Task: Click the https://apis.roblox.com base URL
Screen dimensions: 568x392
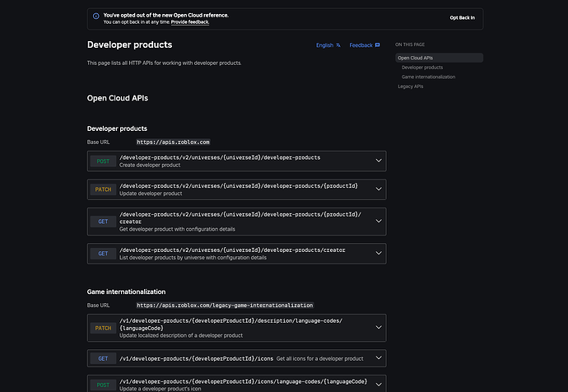Action: (x=173, y=142)
